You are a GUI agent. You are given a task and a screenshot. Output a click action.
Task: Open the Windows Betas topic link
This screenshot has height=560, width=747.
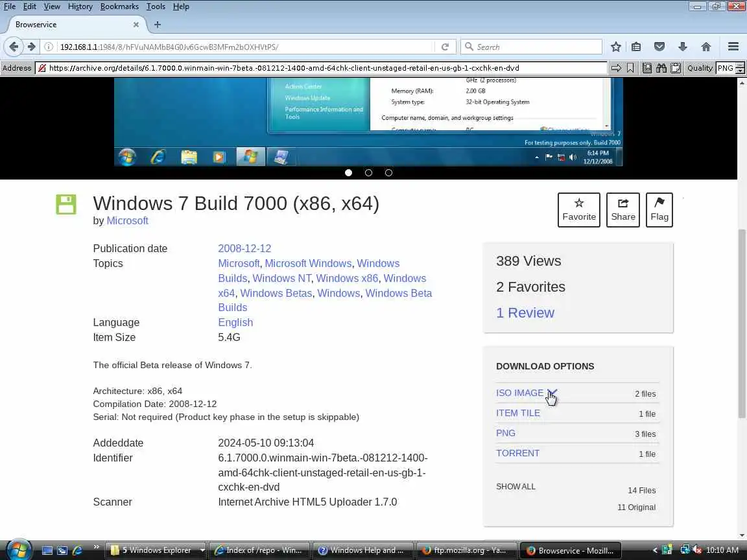tap(276, 294)
